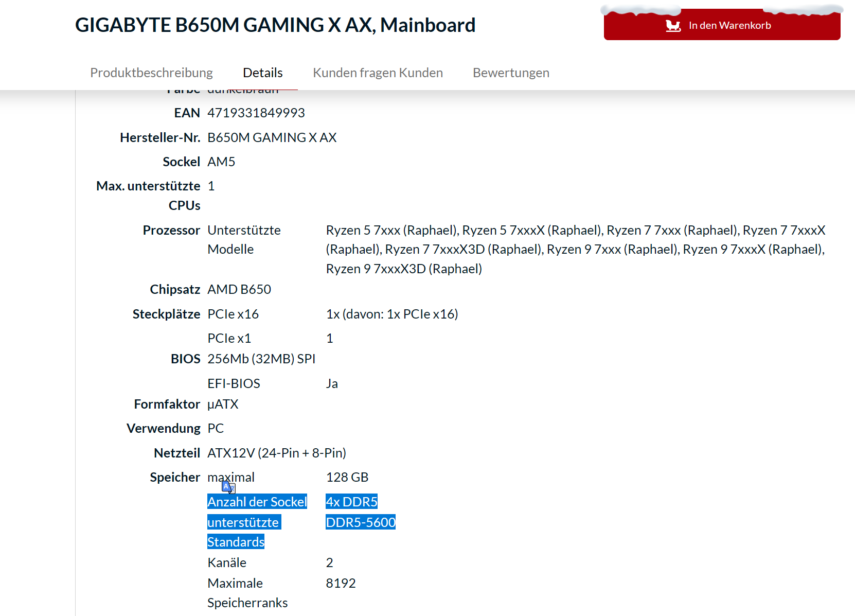The height and width of the screenshot is (616, 855).
Task: Click the Netzteil label
Action: [x=177, y=453]
